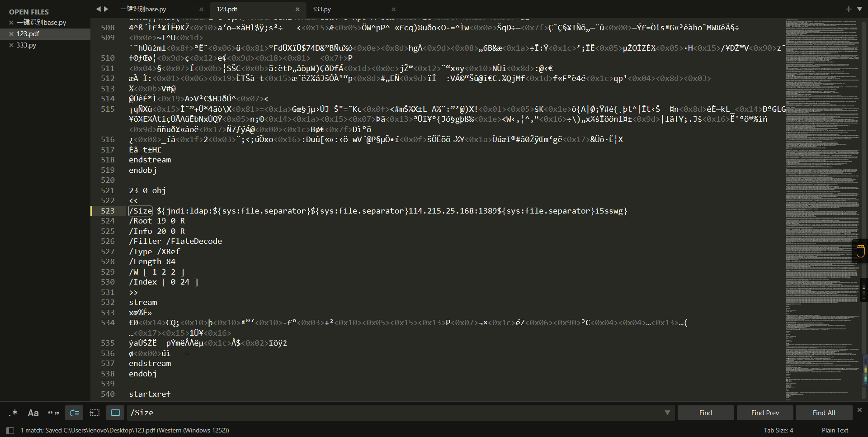The width and height of the screenshot is (868, 437).
Task: Go to next tab with right arrow
Action: [x=106, y=9]
